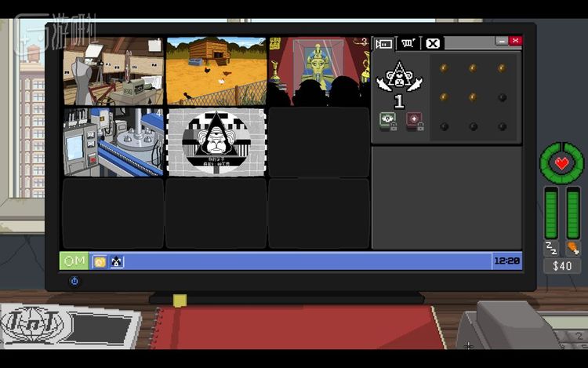Switch to the camera cages tab

coord(385,43)
